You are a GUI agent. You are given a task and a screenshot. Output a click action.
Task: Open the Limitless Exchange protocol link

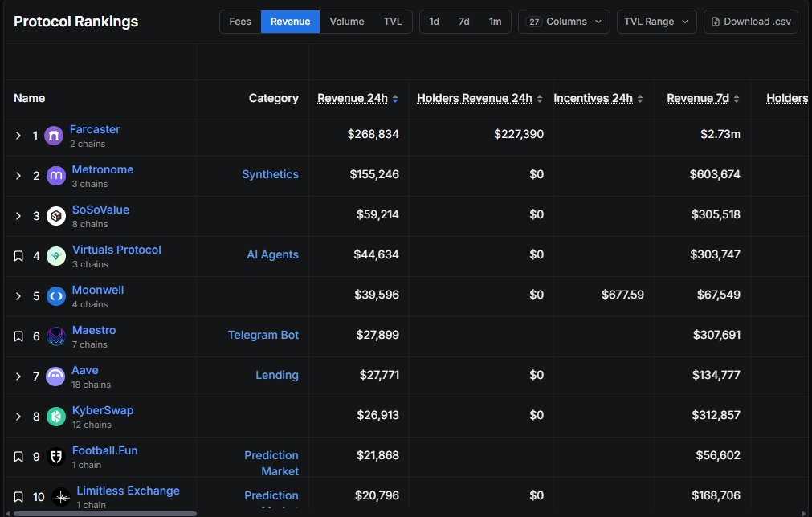128,491
